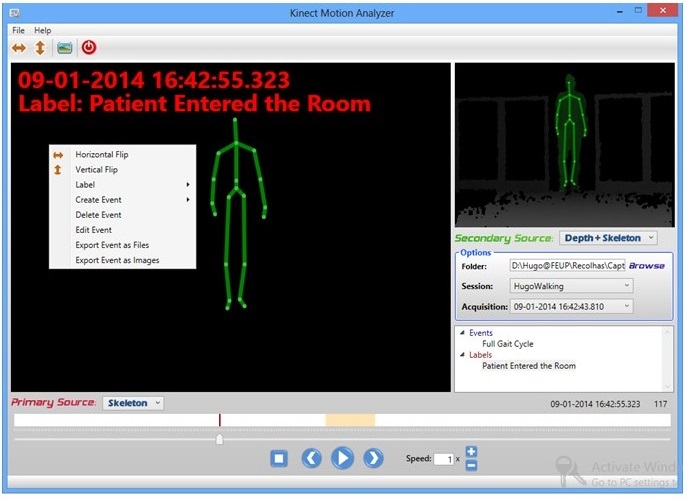Click the red power toolbar icon
Viewport: 692px width, 500px height.
(89, 47)
